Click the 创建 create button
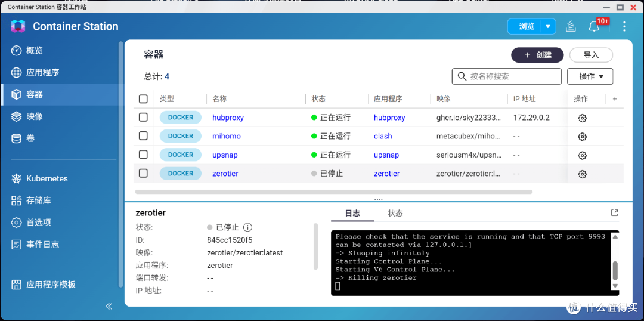Screen dimensions: 644x321 tap(538, 55)
